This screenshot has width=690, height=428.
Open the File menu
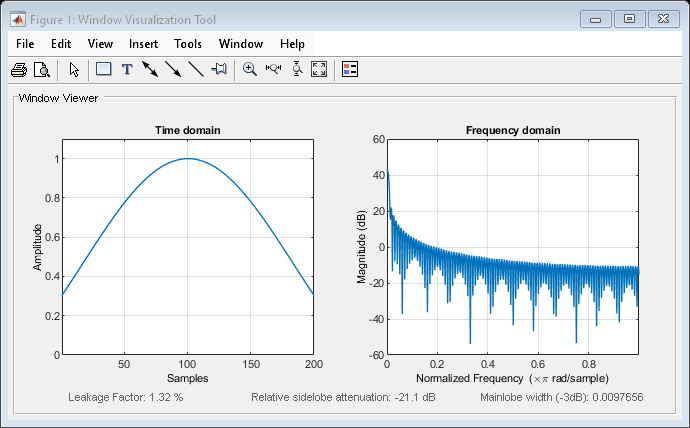coord(24,44)
